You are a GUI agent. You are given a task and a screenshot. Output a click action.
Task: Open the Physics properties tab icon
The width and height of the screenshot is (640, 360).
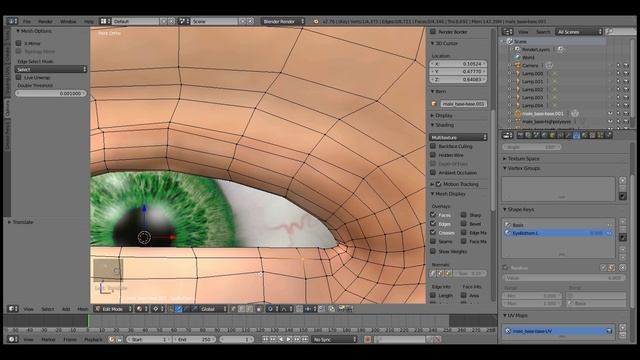coord(609,136)
